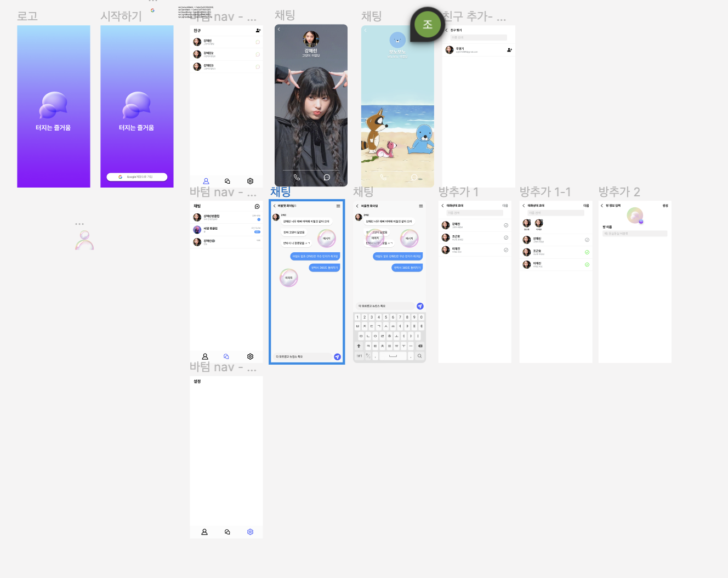Select the chat tab icon in friends frame bottom nav
728x578 pixels.
click(228, 181)
